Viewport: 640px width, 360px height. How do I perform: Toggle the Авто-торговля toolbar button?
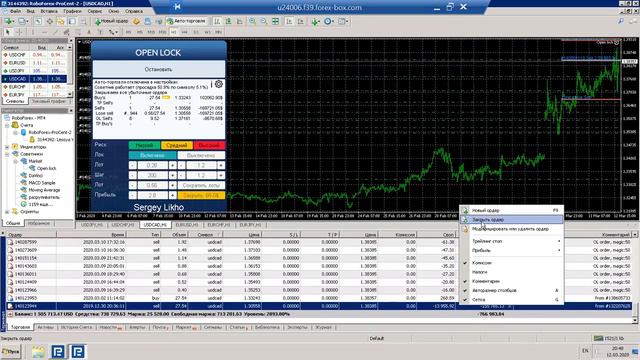[186, 21]
